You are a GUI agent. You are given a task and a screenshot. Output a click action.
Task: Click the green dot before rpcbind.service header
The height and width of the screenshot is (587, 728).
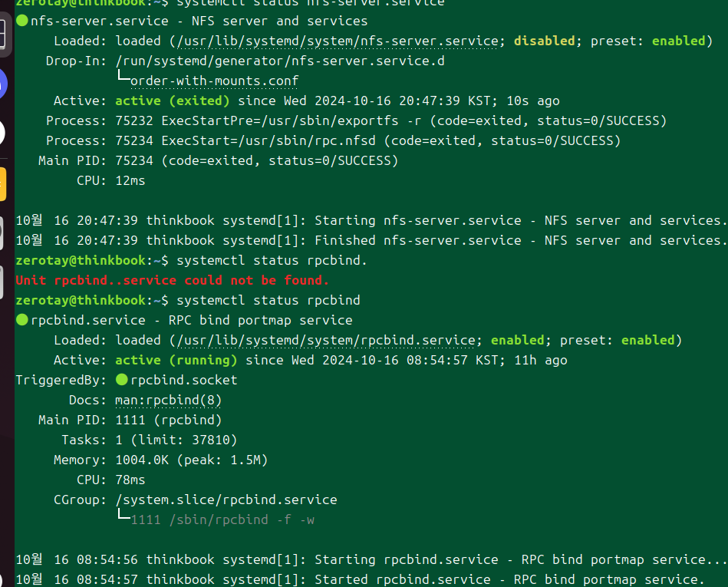click(x=21, y=320)
